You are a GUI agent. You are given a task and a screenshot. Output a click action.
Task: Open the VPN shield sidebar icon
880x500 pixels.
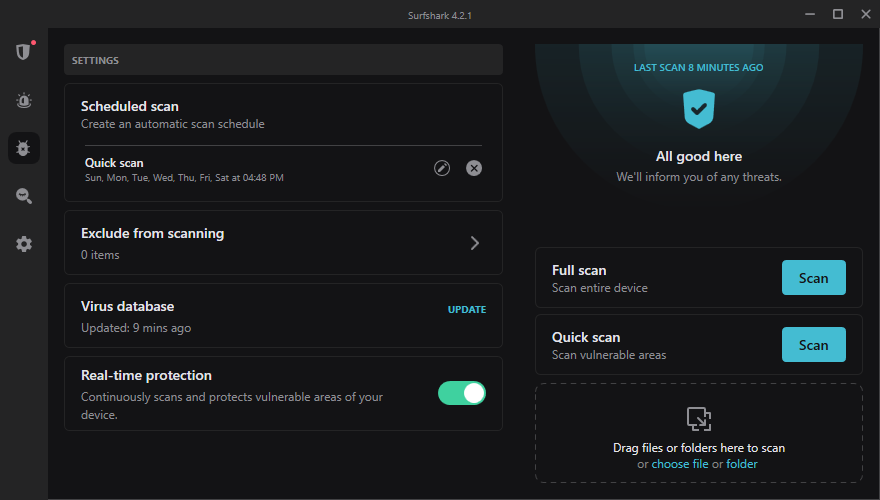23,51
